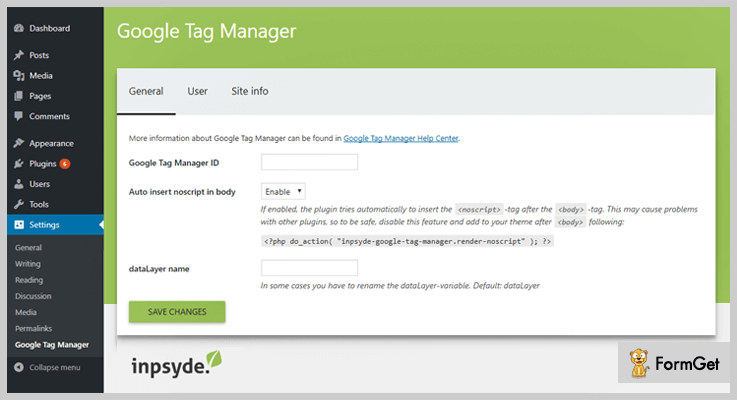
Task: Open Writing settings submenu
Action: (28, 264)
